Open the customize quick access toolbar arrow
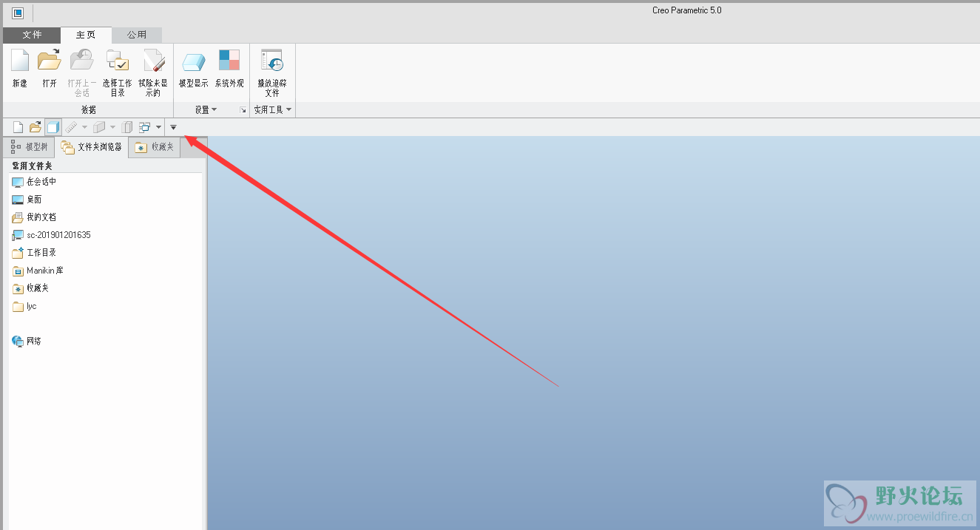The width and height of the screenshot is (980, 530). (173, 127)
